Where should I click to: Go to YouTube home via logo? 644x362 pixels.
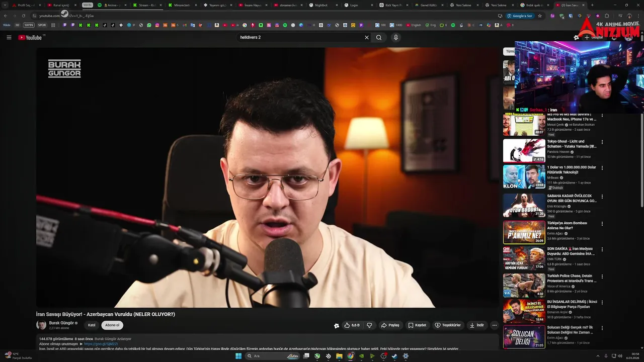click(30, 37)
